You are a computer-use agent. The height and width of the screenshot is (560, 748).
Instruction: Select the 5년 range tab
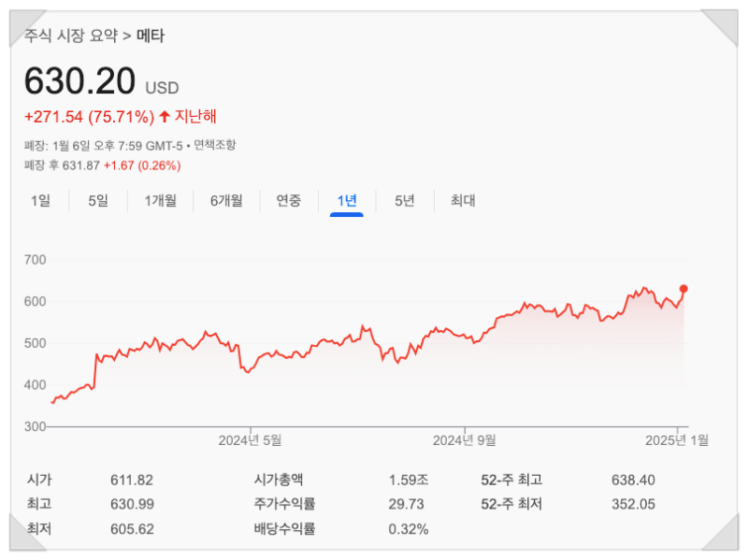click(405, 200)
